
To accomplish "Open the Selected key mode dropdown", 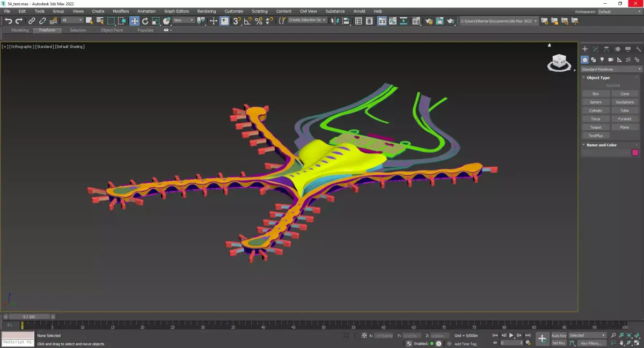I will click(587, 336).
